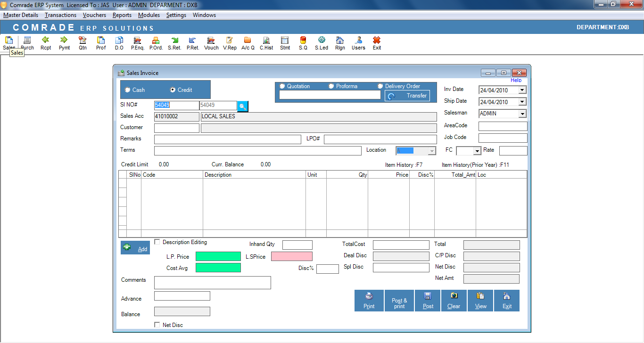644x343 pixels.
Task: Expand the Salesman dropdown
Action: tap(522, 114)
